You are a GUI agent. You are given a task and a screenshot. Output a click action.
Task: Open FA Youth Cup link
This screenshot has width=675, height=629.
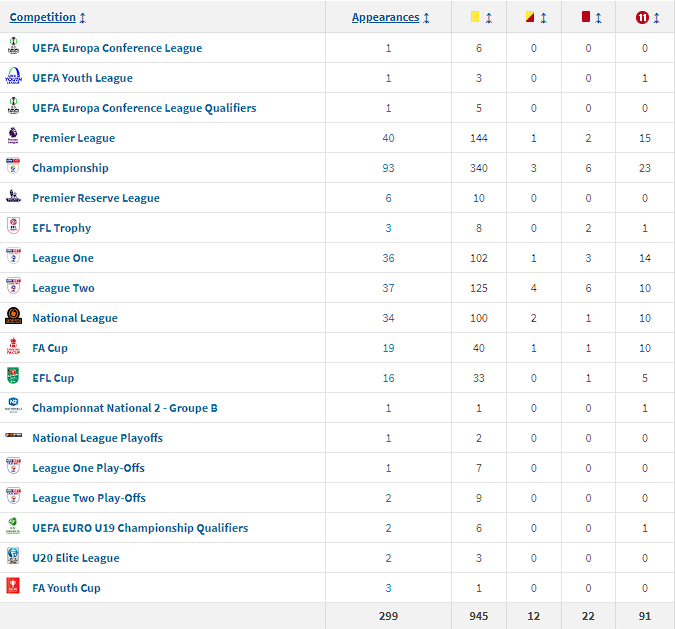point(66,588)
